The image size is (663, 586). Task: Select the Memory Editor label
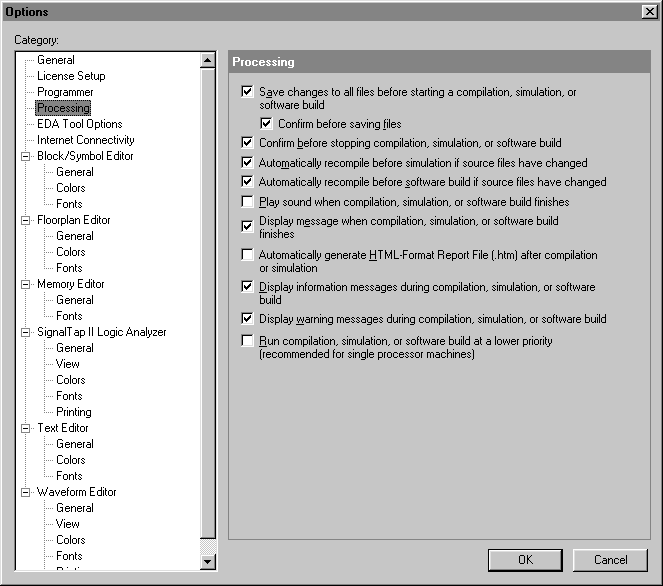(71, 284)
